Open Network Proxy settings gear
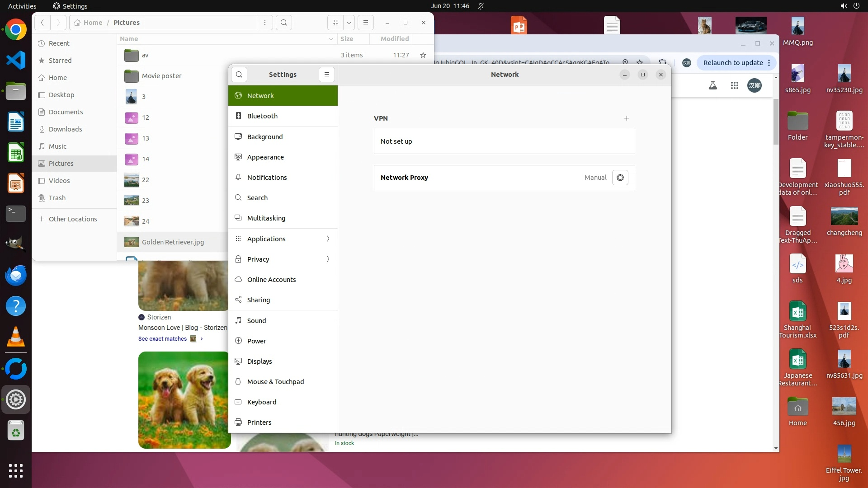This screenshot has height=488, width=868. (x=620, y=178)
